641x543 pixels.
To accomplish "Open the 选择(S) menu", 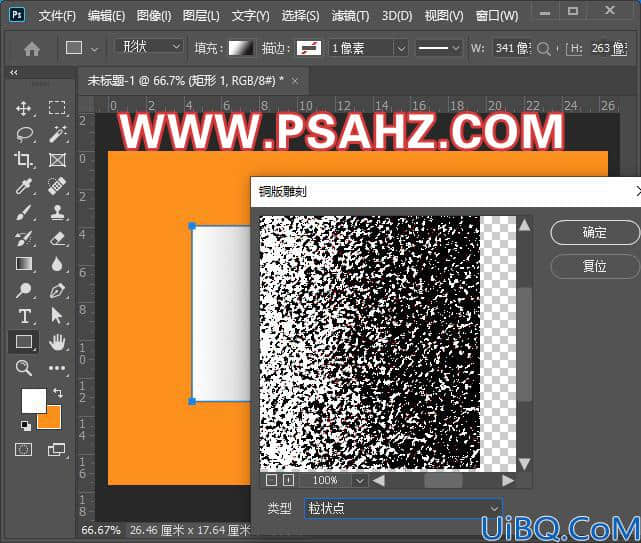I will pyautogui.click(x=300, y=16).
